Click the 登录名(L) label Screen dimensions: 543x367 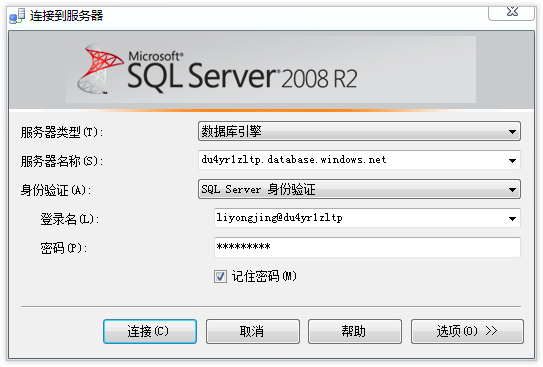pos(70,219)
